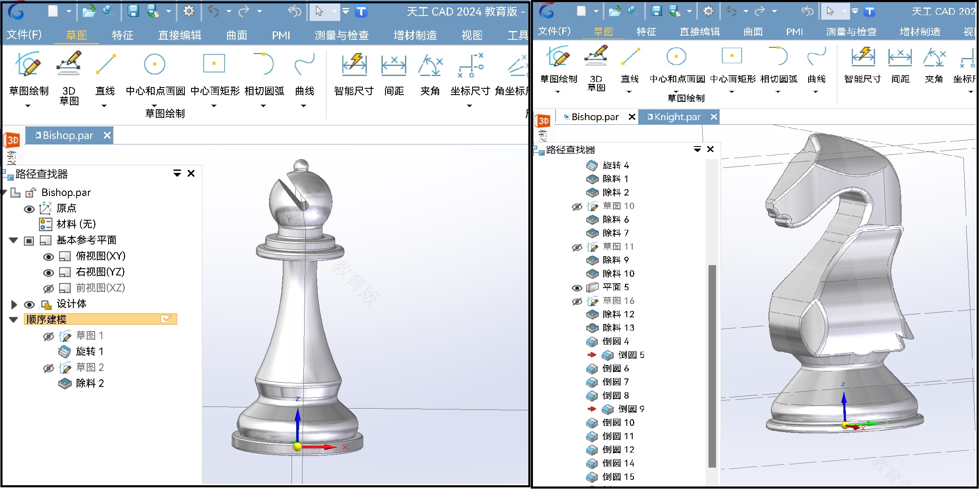Click Knight path finder vertical scrollbar
Viewport: 980px width, 489px height.
[x=712, y=366]
